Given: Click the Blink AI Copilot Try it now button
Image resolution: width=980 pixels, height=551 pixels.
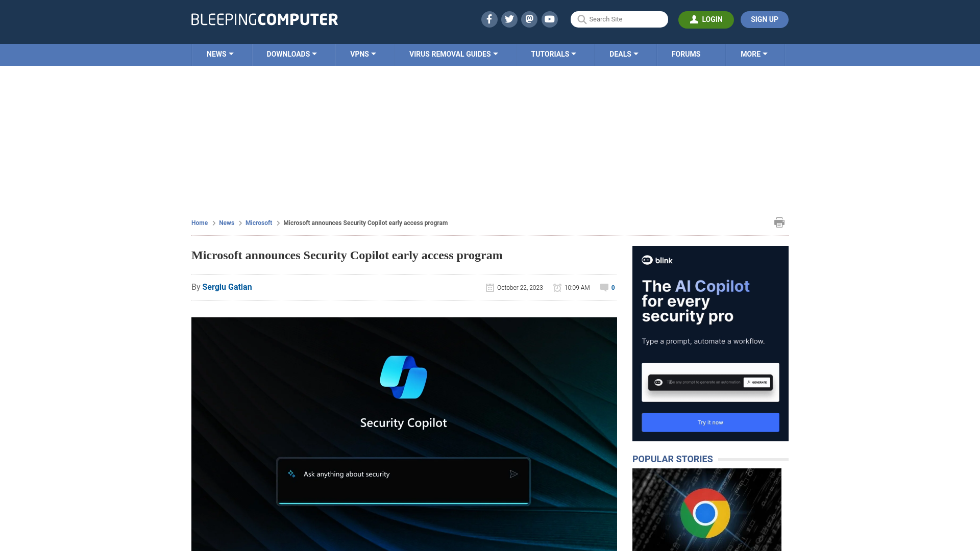Looking at the screenshot, I should point(710,422).
